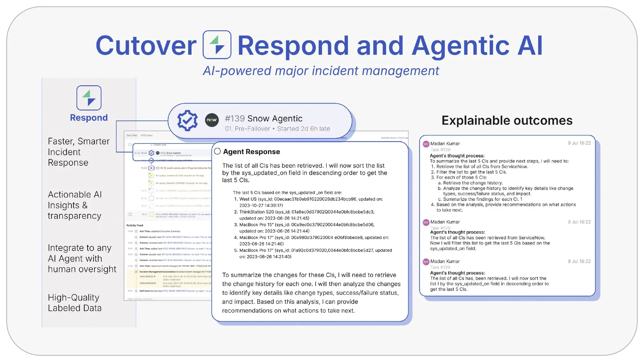644x362 pixels.
Task: Click the play icon on task #2 email comms
Action: pos(151,168)
